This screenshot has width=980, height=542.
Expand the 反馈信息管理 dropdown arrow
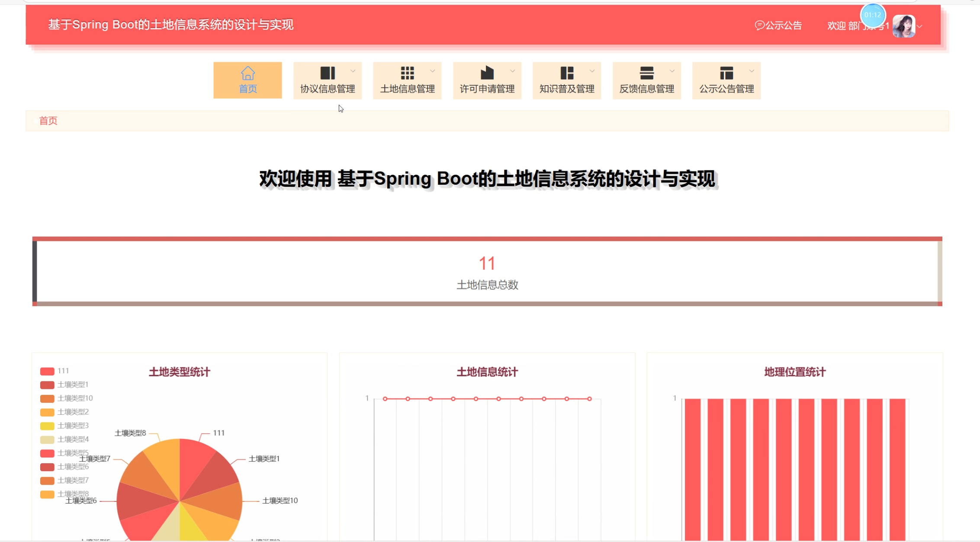pos(672,71)
